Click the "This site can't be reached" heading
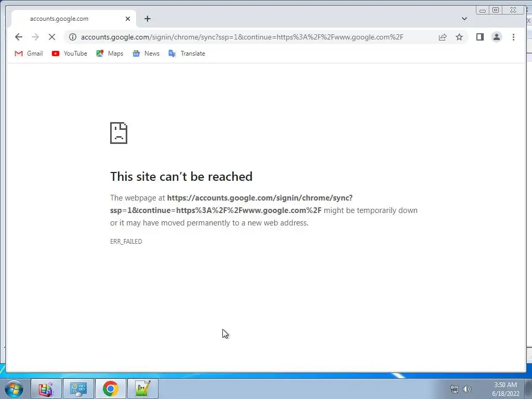Viewport: 532px width, 399px height. [181, 177]
